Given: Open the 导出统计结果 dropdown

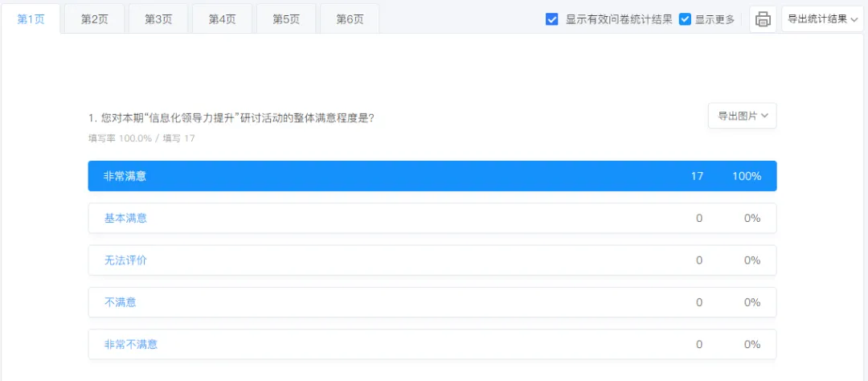Looking at the screenshot, I should point(821,19).
